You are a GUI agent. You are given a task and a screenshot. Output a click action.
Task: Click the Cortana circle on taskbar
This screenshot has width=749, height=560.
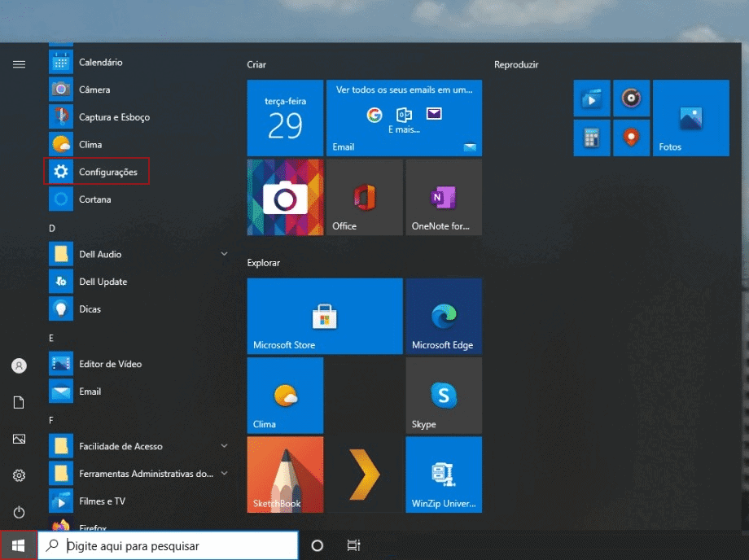318,545
